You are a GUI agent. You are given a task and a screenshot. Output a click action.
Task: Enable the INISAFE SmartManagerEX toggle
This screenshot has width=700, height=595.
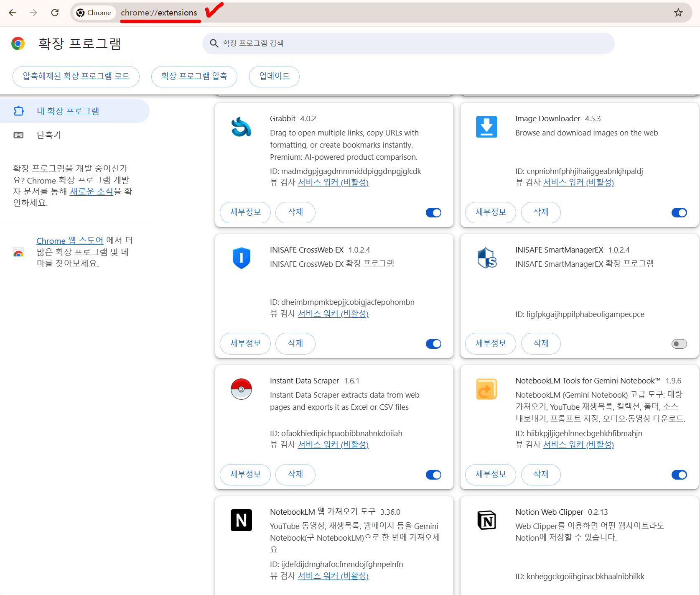[x=679, y=344]
